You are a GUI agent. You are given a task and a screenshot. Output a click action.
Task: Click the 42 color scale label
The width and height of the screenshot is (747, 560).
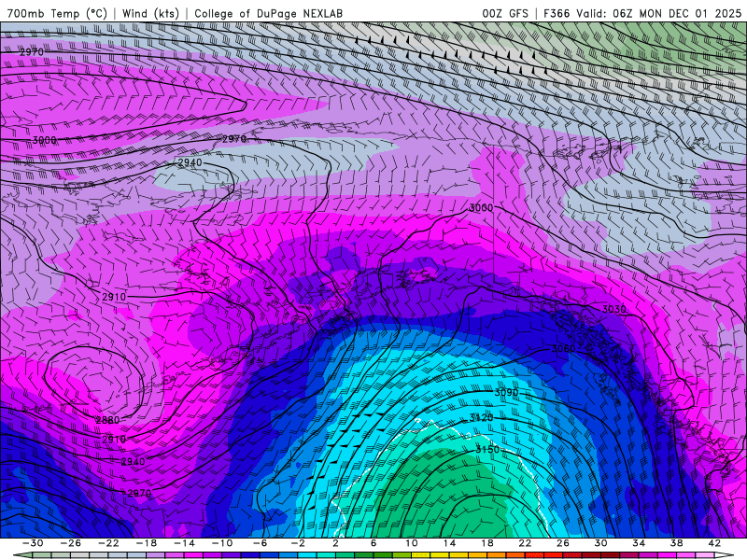tap(714, 543)
